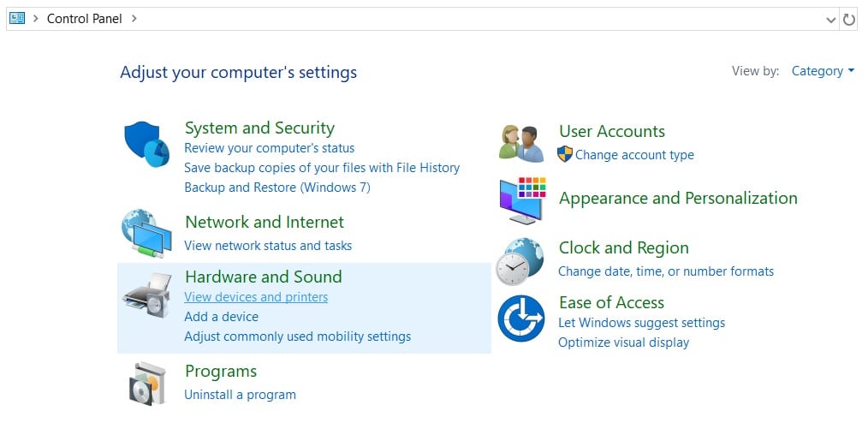This screenshot has height=423, width=868.
Task: Click View network status and tasks
Action: click(268, 246)
